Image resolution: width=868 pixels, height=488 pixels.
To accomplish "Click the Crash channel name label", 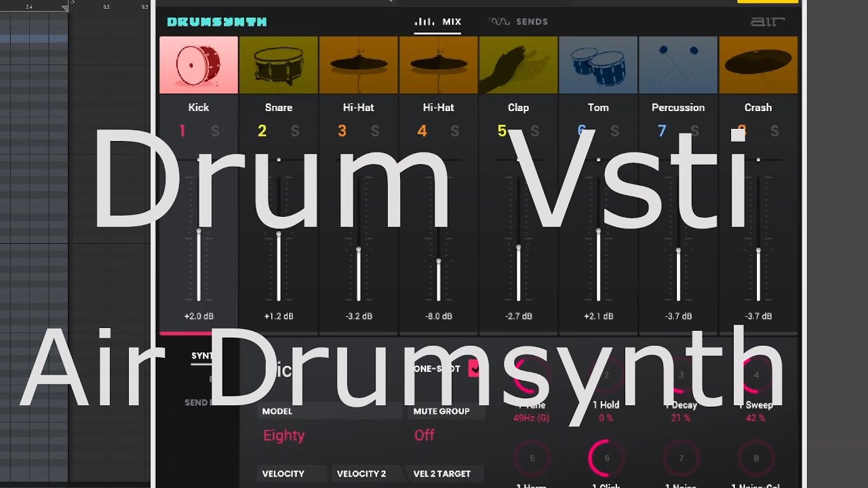I will point(758,107).
